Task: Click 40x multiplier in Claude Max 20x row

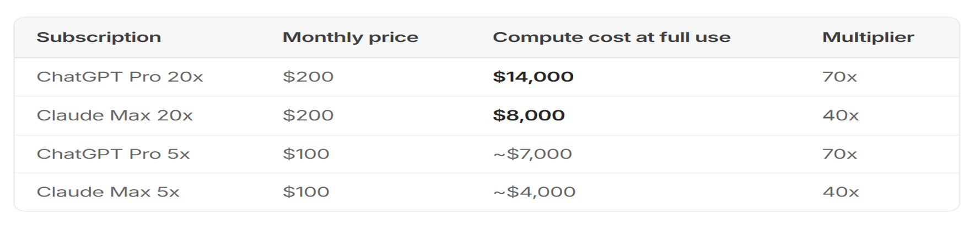Action: point(841,115)
